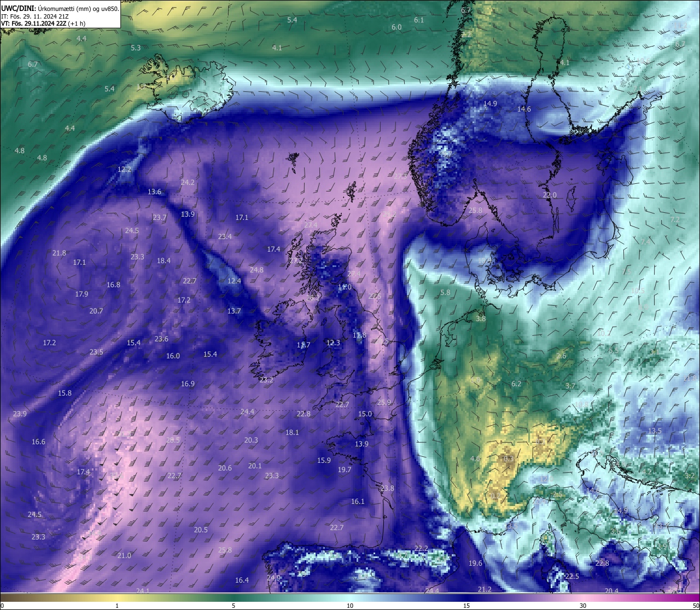The height and width of the screenshot is (610, 700).
Task: Click the 23.6 map value
Action: click(x=161, y=339)
